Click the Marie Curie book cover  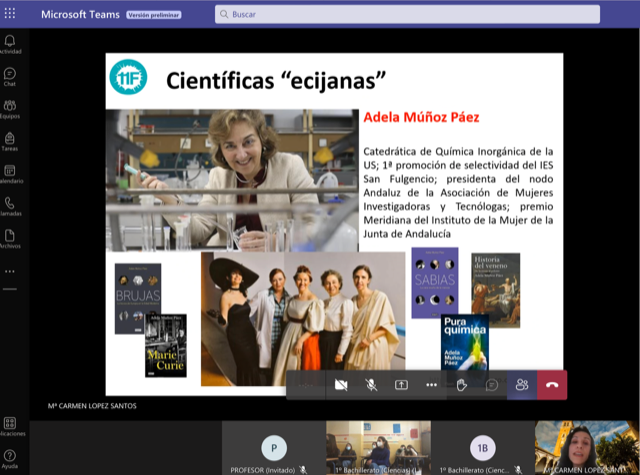coord(166,345)
